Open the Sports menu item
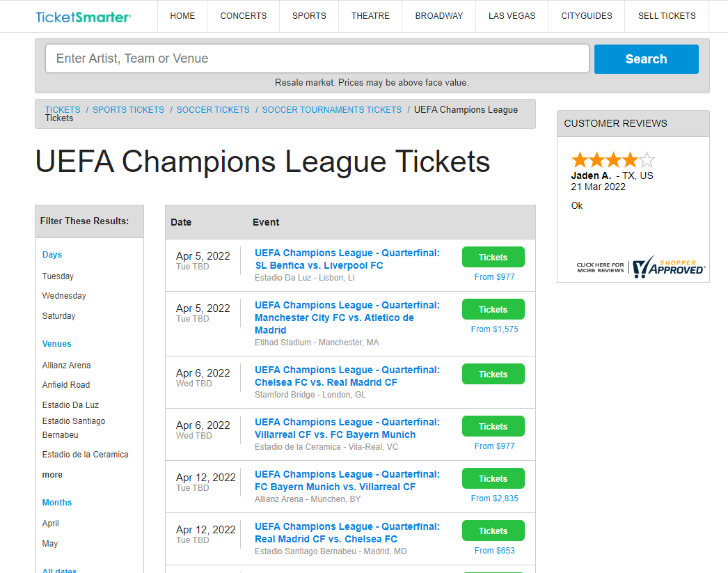The height and width of the screenshot is (573, 728). (x=309, y=16)
